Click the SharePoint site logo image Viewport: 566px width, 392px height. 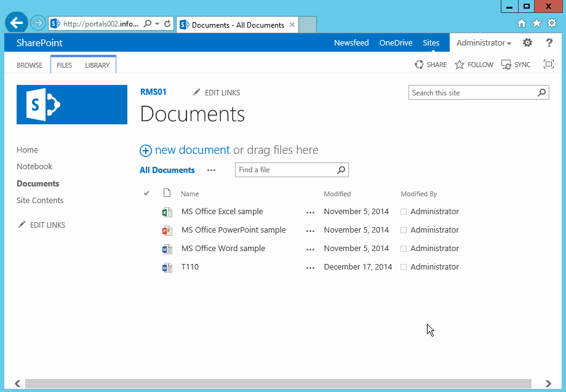72,105
